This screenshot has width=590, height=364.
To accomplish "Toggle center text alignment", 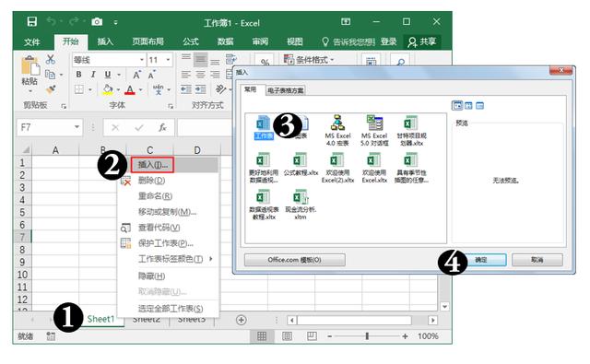I will click(201, 75).
